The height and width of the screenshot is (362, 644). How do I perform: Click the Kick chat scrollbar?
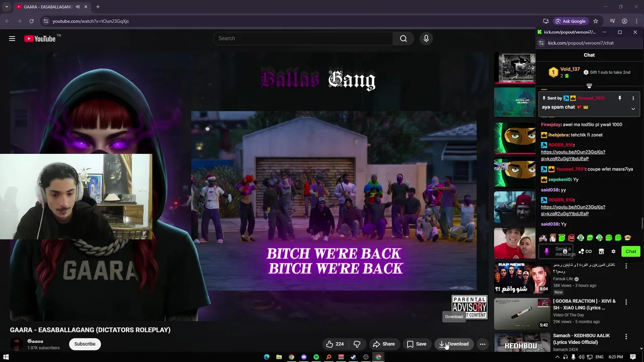(x=641, y=223)
